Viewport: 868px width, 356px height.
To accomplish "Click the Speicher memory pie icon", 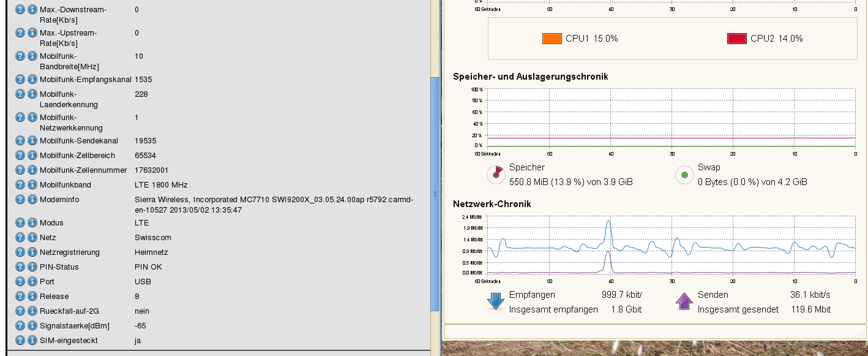I will 495,175.
